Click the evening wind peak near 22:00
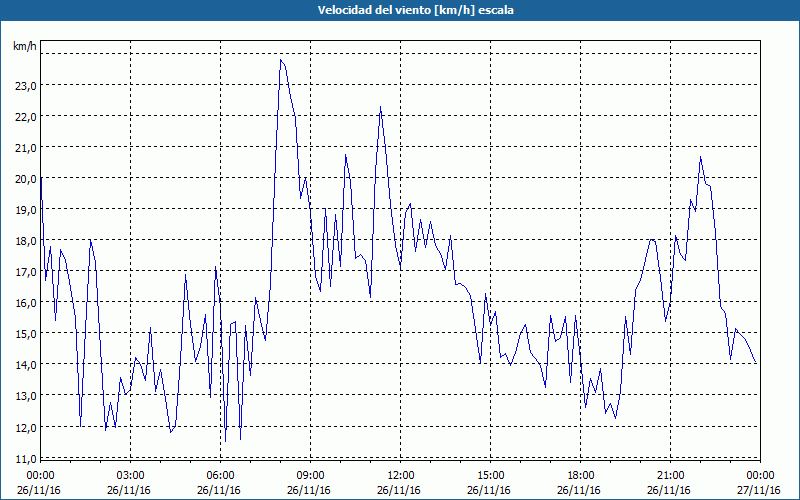Image resolution: width=800 pixels, height=500 pixels. click(701, 157)
